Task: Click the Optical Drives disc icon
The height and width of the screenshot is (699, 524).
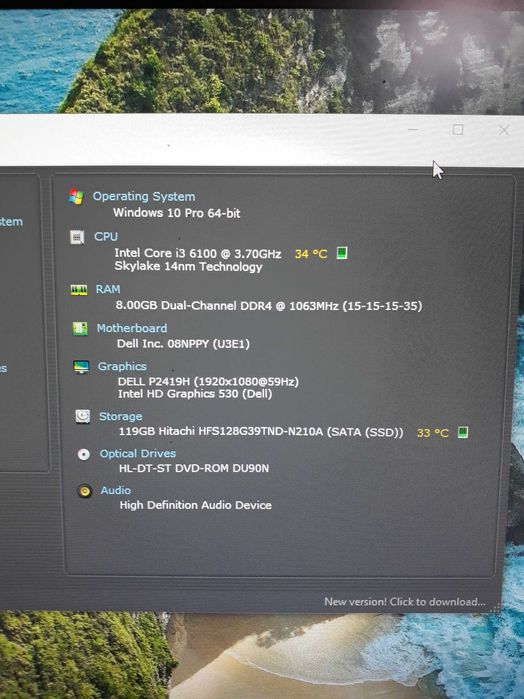Action: coord(84,454)
